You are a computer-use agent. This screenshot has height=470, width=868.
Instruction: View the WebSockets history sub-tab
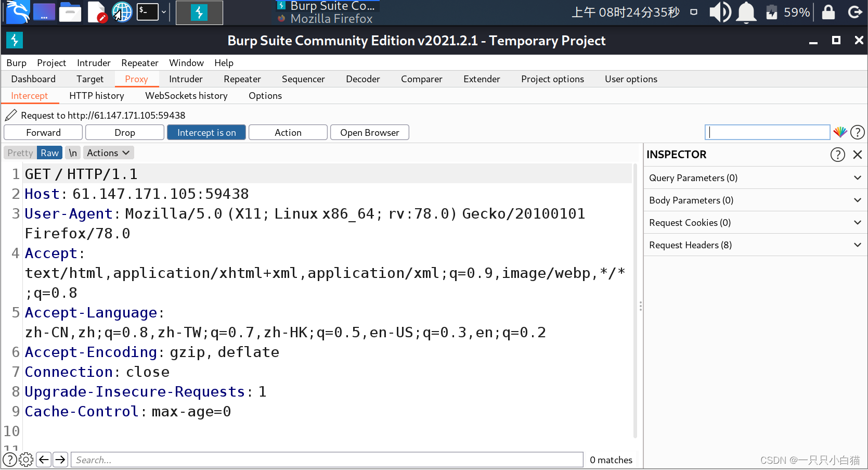[x=186, y=96]
